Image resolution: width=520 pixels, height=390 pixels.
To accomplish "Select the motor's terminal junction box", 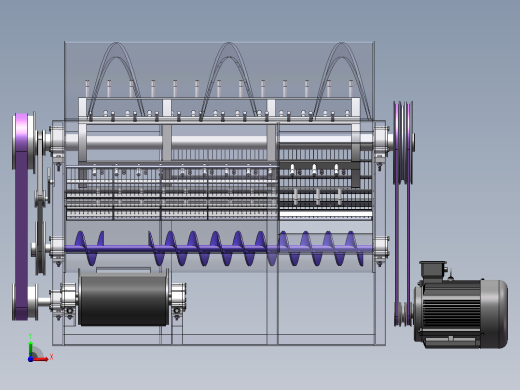I will click(x=433, y=270).
